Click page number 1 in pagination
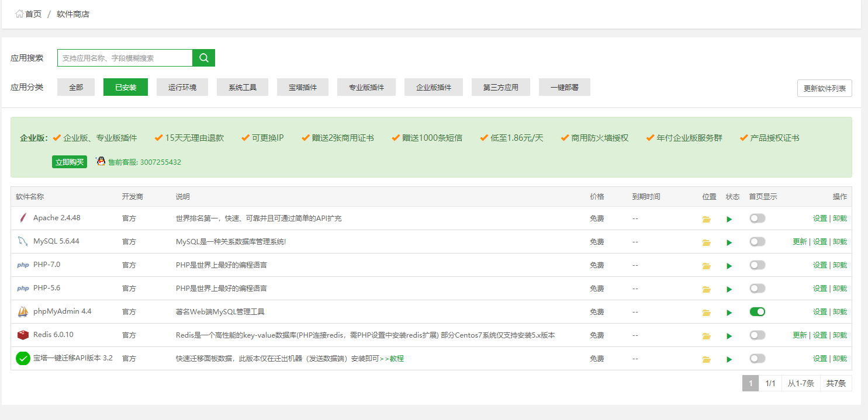This screenshot has height=420, width=868. (x=751, y=383)
